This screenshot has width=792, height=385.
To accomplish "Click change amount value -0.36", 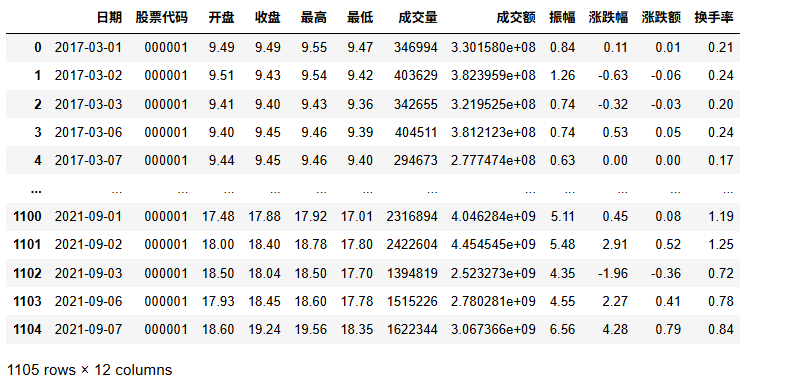I will [x=666, y=273].
